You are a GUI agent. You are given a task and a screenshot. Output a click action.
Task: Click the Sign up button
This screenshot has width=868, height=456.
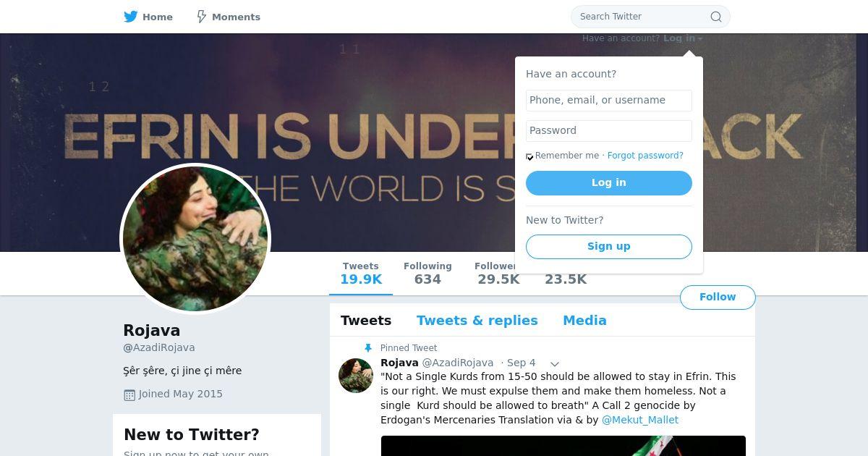coord(609,247)
